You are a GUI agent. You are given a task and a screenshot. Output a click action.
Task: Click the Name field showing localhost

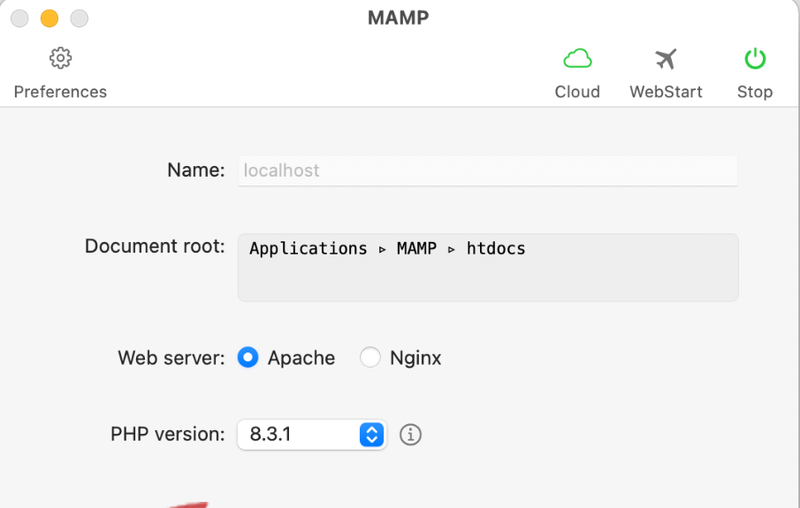point(488,170)
